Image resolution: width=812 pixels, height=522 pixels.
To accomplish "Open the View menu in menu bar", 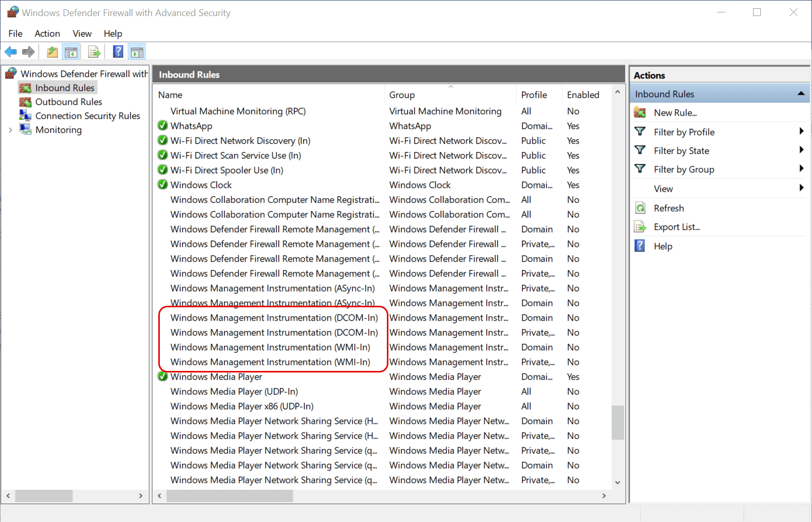I will click(82, 34).
